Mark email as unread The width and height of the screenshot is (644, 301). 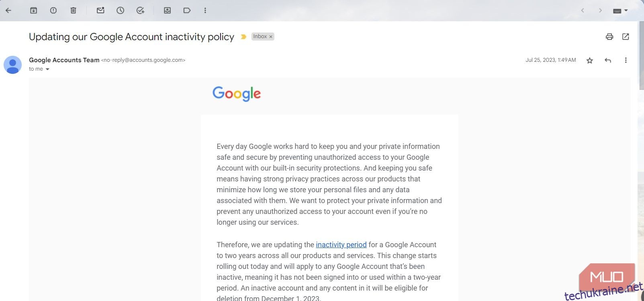point(100,10)
